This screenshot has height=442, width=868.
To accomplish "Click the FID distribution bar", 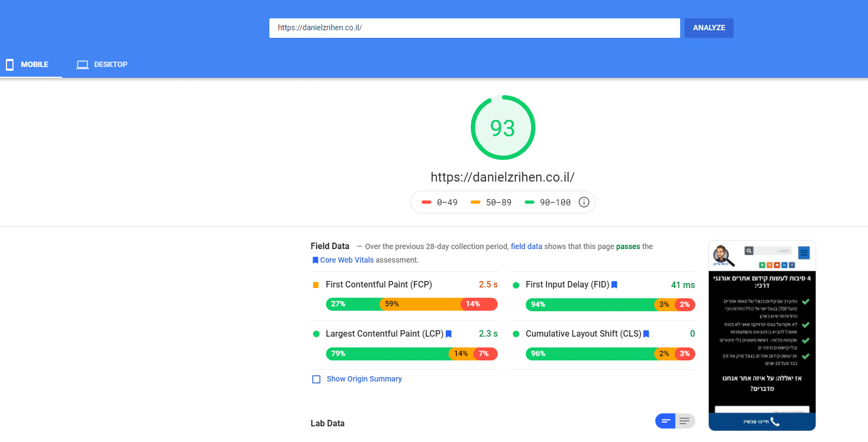I will point(611,305).
